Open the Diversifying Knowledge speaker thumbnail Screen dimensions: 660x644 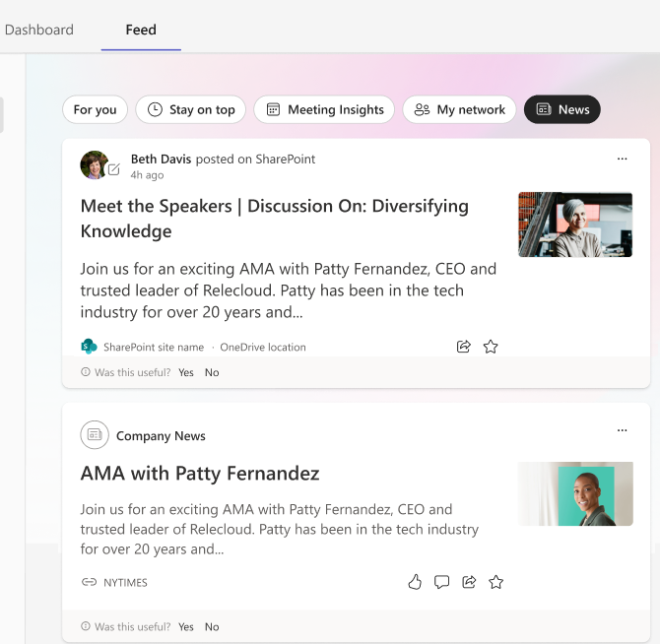[575, 225]
